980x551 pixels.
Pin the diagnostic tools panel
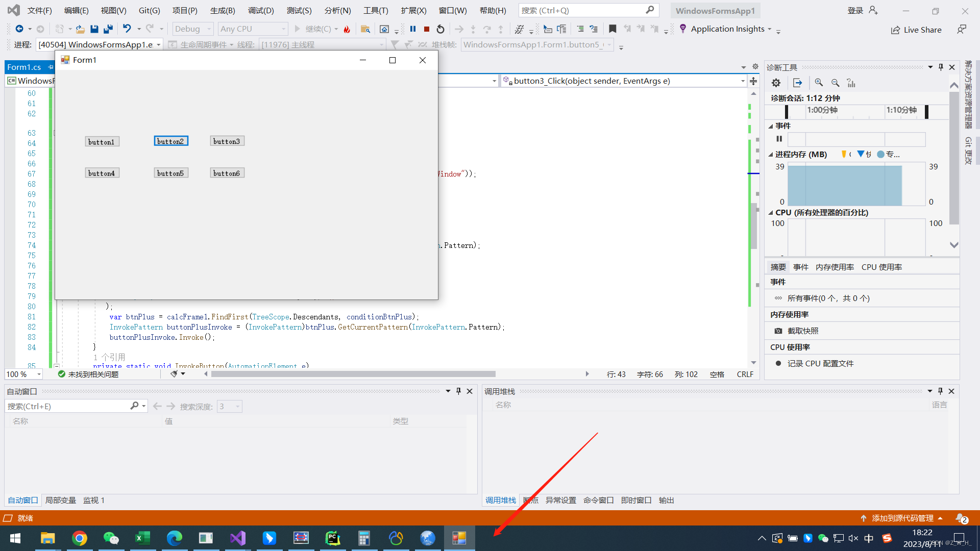[x=941, y=67]
